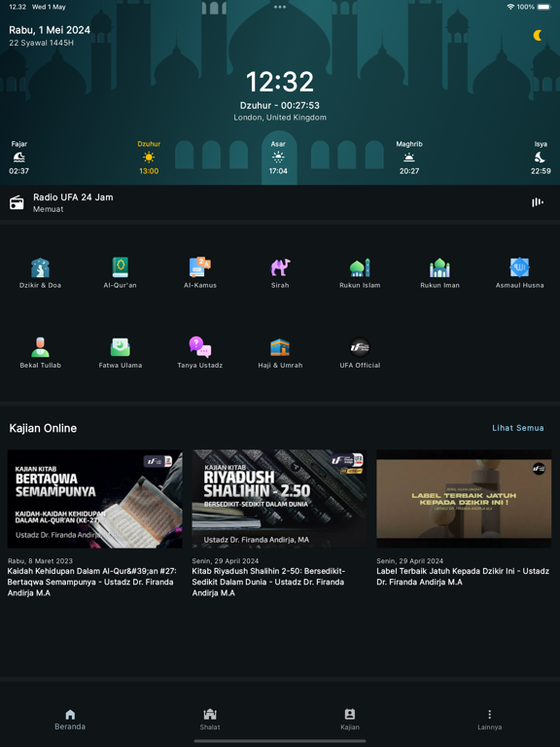Open the Dzikir & Doa icon
The height and width of the screenshot is (747, 560).
click(41, 267)
